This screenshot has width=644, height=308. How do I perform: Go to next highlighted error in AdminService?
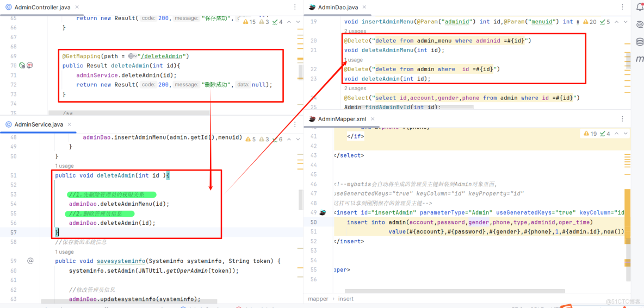coord(298,139)
